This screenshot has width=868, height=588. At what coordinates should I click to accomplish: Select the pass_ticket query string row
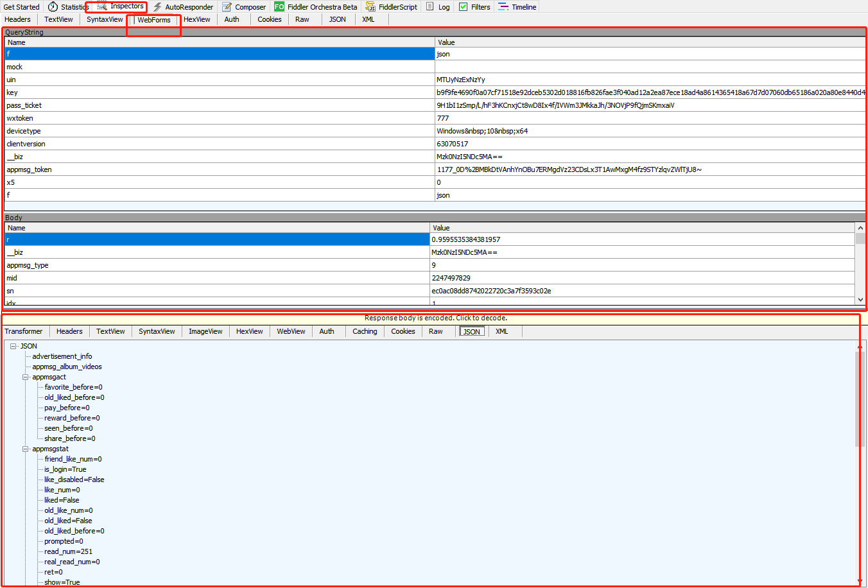(435, 105)
